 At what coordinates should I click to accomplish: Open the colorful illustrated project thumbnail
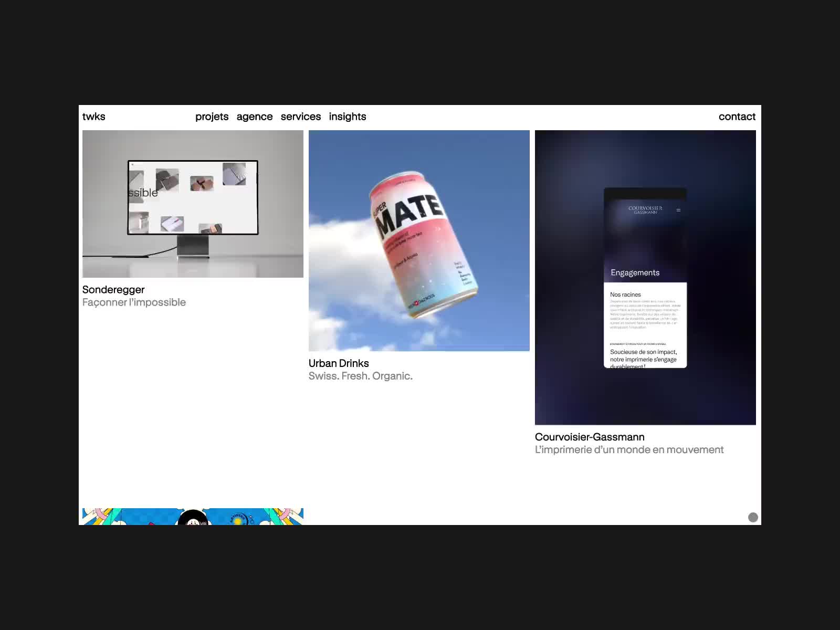[x=193, y=517]
